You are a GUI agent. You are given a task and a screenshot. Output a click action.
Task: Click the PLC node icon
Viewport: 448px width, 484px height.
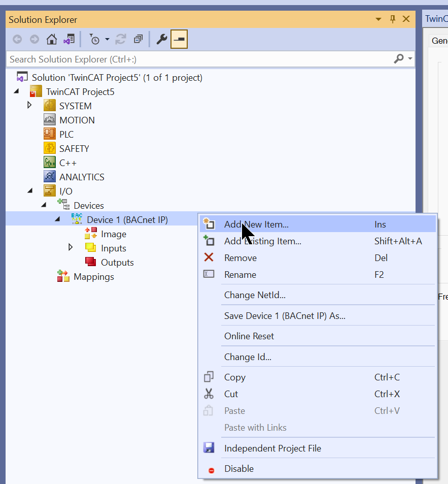[50, 134]
